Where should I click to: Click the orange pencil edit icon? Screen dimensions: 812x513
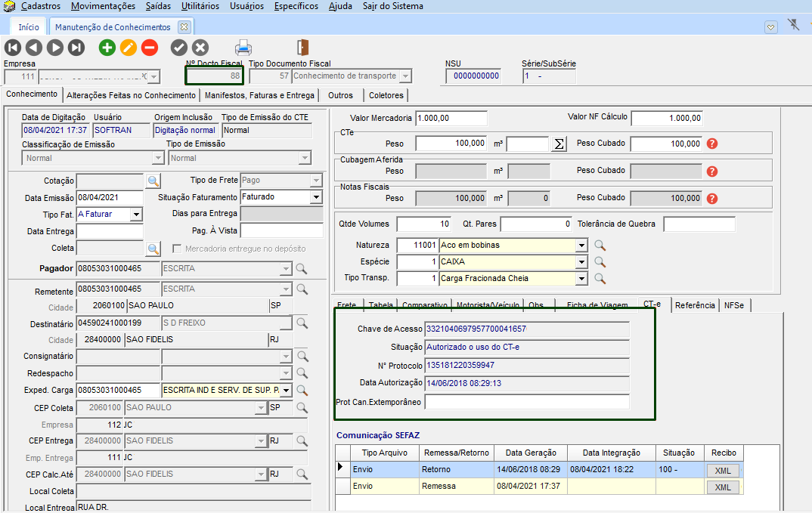129,48
